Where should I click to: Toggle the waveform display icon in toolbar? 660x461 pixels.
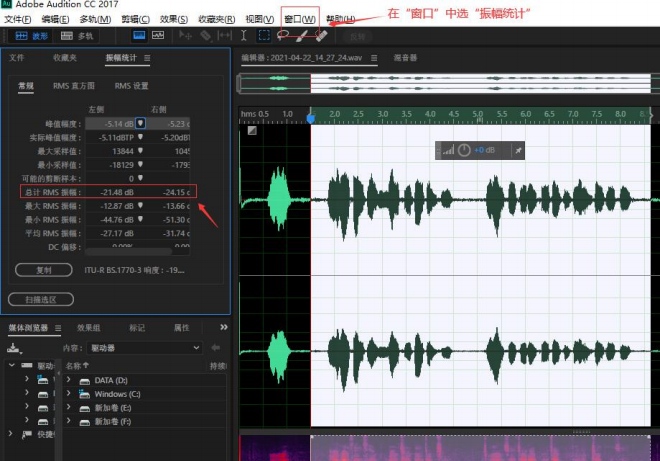tap(139, 36)
